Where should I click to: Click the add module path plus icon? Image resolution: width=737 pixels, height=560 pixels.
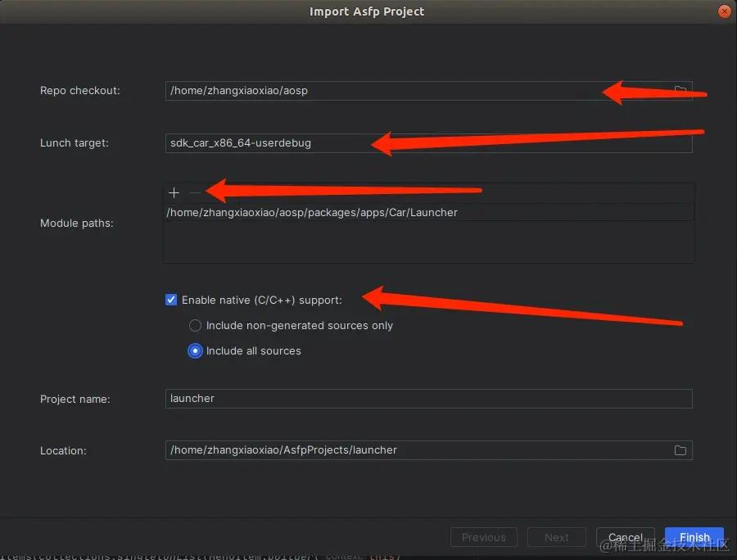[x=174, y=192]
